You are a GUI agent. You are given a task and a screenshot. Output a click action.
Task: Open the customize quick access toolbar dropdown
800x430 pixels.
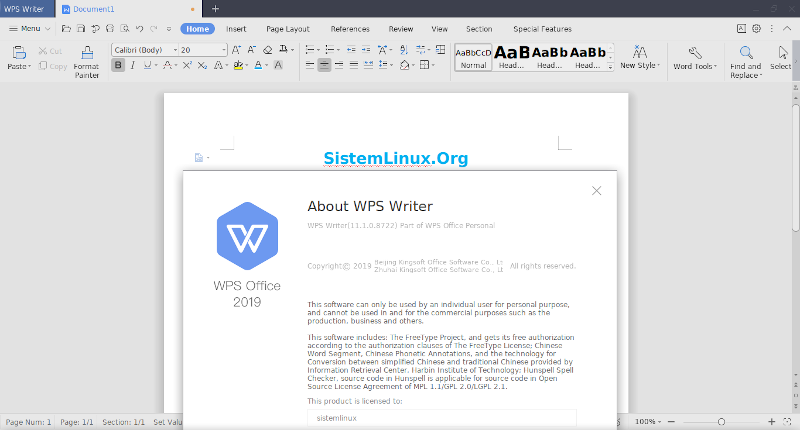[169, 29]
